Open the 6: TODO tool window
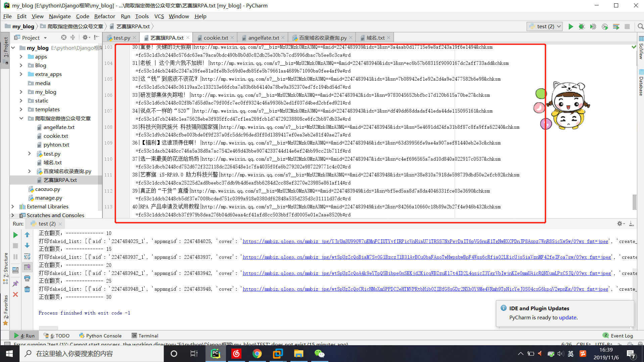The image size is (644, 362). pyautogui.click(x=56, y=335)
